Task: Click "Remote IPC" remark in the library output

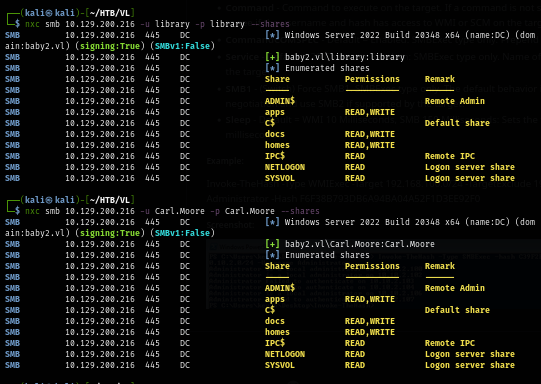Action: tap(450, 156)
